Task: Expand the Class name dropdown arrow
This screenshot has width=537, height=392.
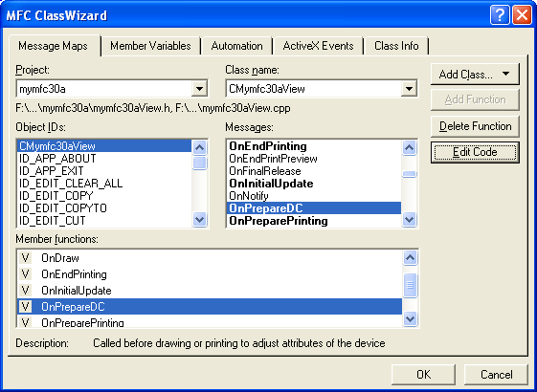Action: 409,89
